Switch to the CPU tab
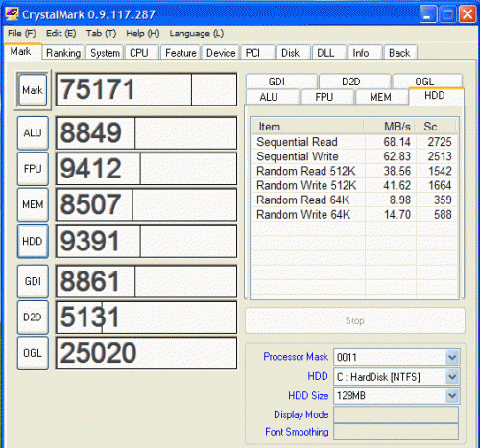Viewport: 480px width, 448px height. tap(142, 53)
